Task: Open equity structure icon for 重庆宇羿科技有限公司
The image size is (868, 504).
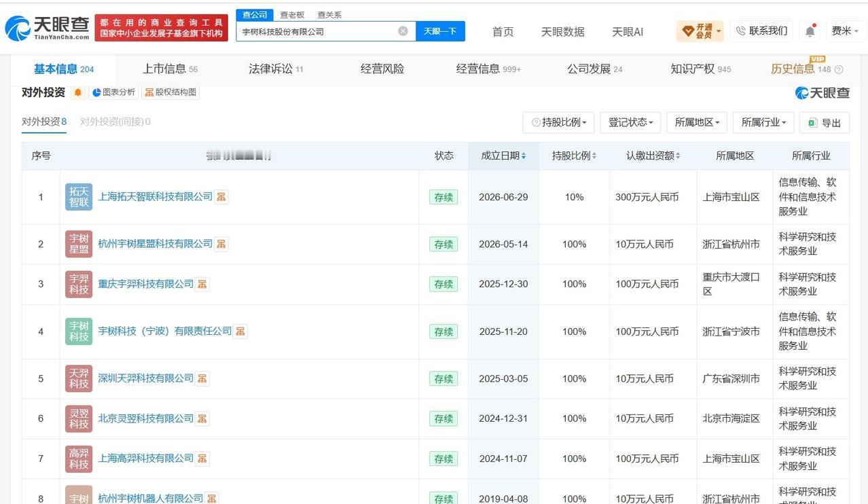Action: click(202, 284)
